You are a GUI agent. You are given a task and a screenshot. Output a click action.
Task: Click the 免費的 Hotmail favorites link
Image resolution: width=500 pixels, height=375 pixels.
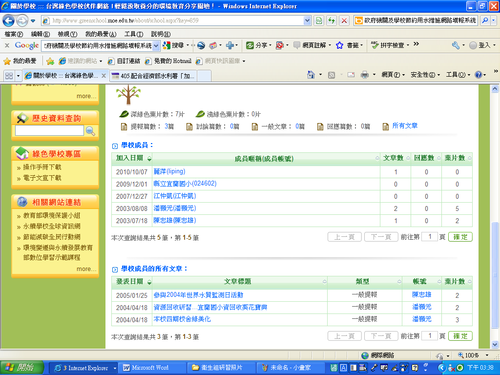[168, 61]
